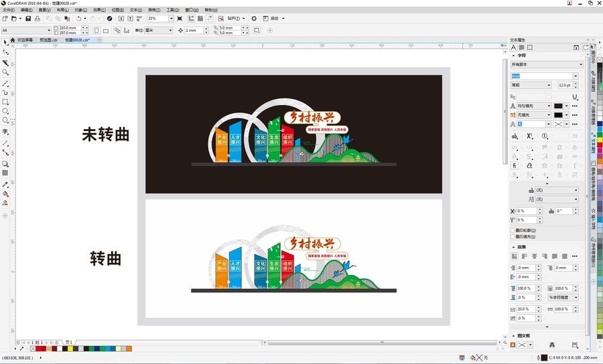Viewport: 603px width, 364px height.
Task: Open more options for text fill (...)
Action: pyautogui.click(x=575, y=106)
